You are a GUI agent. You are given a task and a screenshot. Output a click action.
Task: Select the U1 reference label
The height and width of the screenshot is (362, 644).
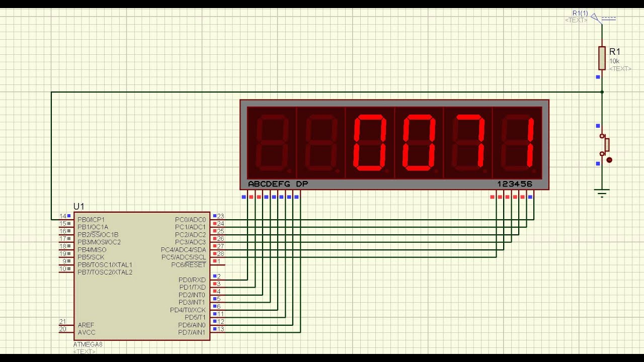79,207
